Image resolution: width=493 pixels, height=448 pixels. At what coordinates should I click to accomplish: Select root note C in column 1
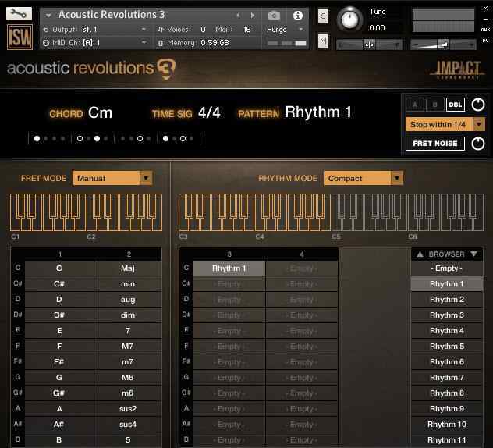coord(59,268)
